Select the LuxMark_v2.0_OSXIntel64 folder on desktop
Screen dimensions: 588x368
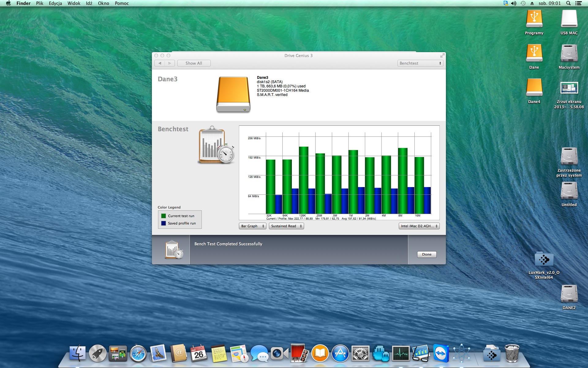[x=544, y=259]
